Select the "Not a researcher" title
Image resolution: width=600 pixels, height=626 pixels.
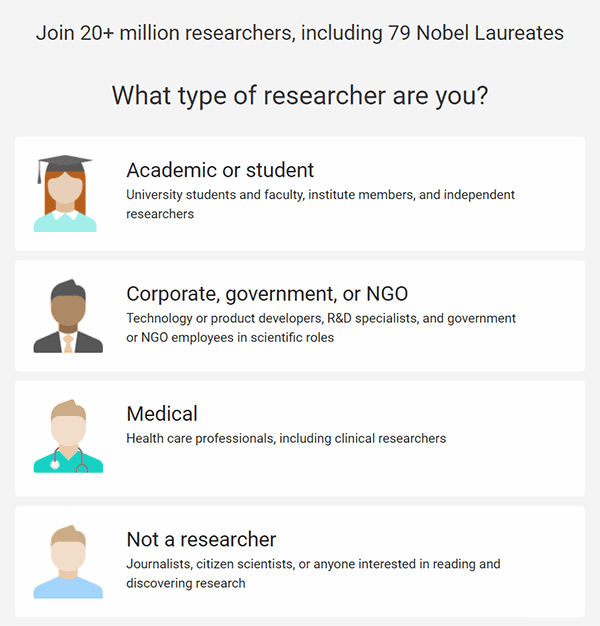coord(201,540)
